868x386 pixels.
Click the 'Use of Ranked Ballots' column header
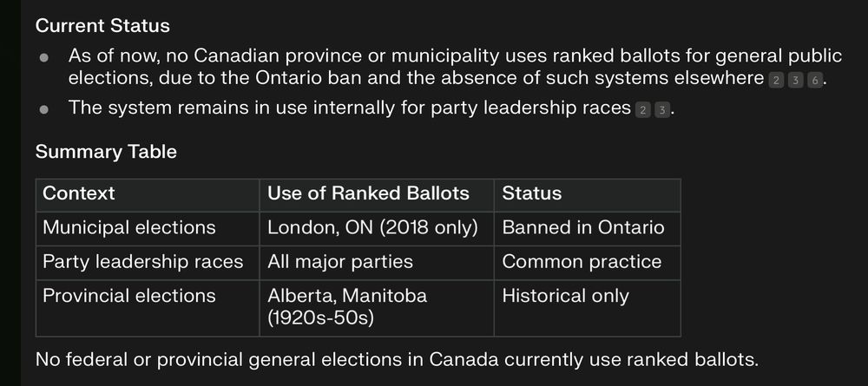368,193
